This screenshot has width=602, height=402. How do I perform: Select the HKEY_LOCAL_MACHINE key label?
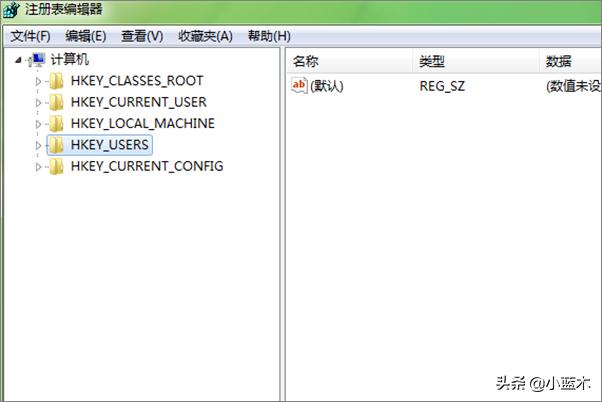tap(143, 124)
